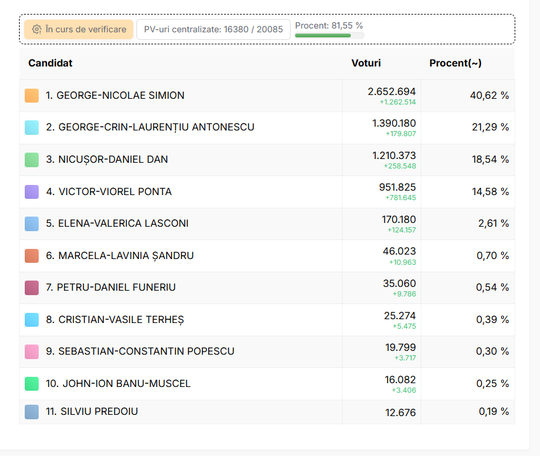
Task: Click the coral swatch for Marcela-Lavinia Șandru
Action: coord(32,256)
